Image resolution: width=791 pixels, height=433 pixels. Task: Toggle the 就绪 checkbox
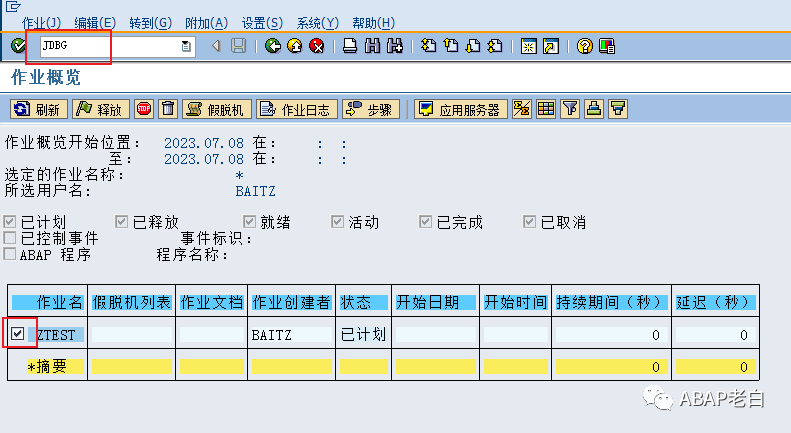tap(249, 222)
